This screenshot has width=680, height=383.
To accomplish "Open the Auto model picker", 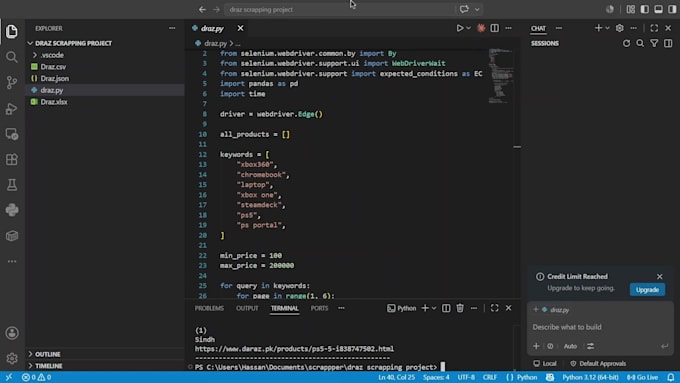I will (570, 346).
